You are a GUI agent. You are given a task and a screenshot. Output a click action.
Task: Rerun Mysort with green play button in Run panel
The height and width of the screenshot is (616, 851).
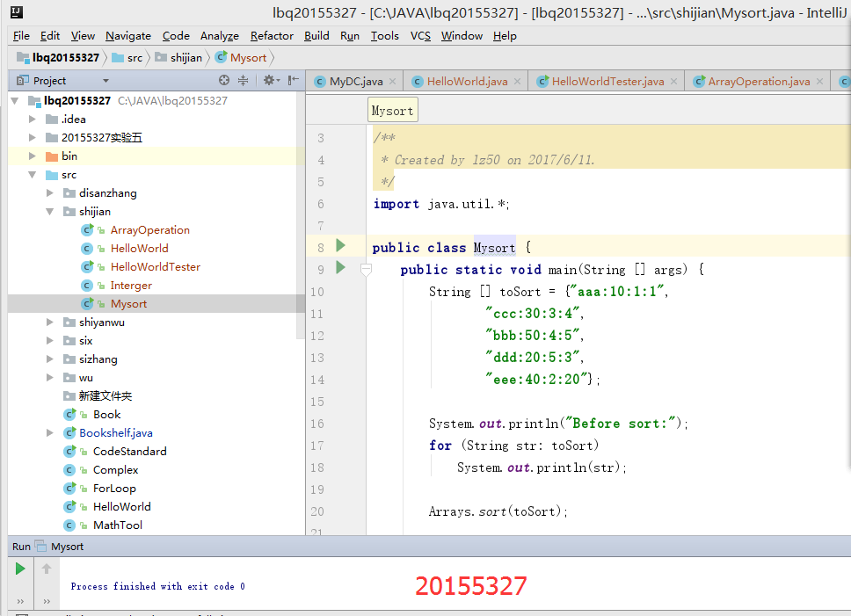pyautogui.click(x=20, y=569)
